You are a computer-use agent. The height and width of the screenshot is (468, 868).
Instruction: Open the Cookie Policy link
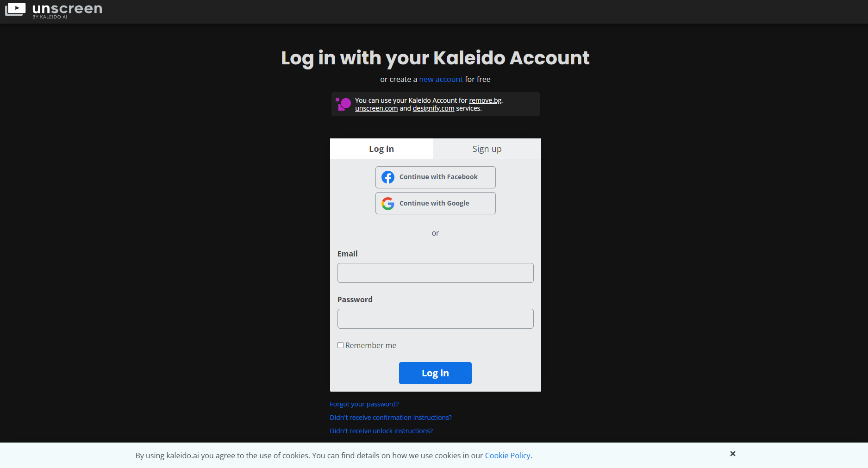(507, 456)
